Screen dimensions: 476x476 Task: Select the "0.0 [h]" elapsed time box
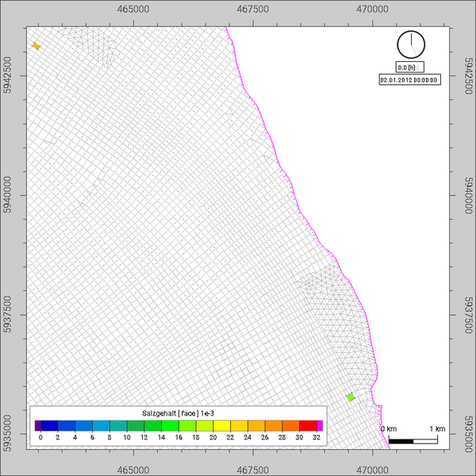[410, 67]
